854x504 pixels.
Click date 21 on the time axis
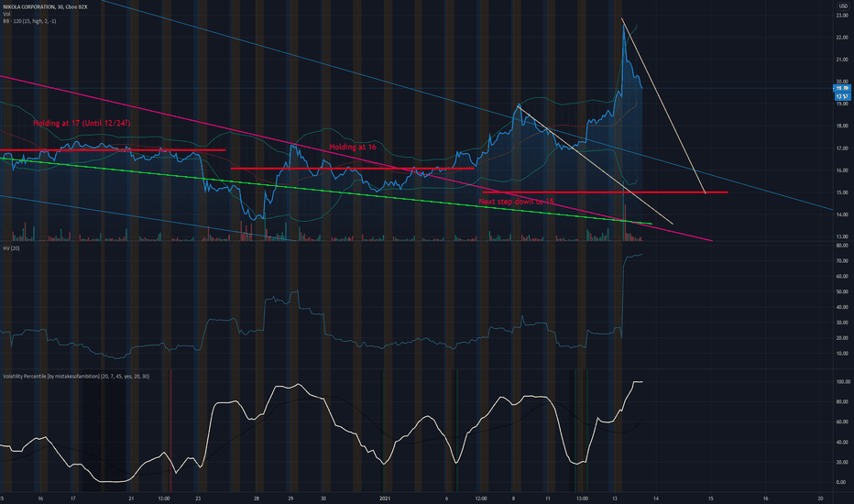click(131, 499)
